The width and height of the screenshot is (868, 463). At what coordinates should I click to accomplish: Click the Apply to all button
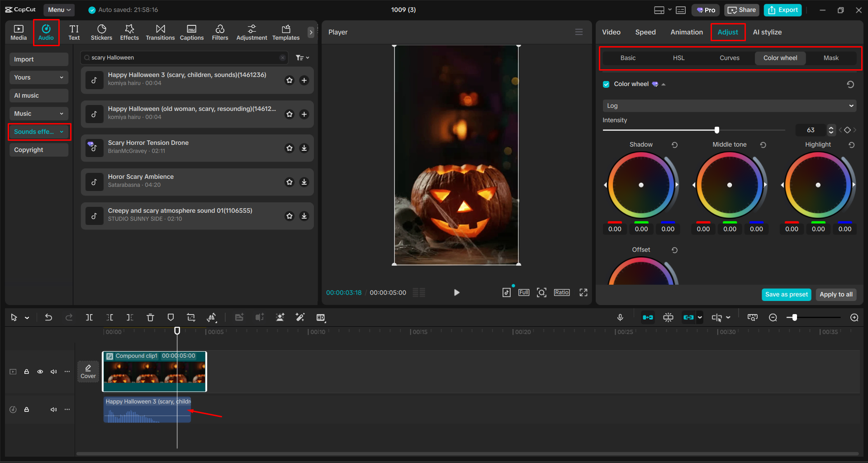[835, 294]
